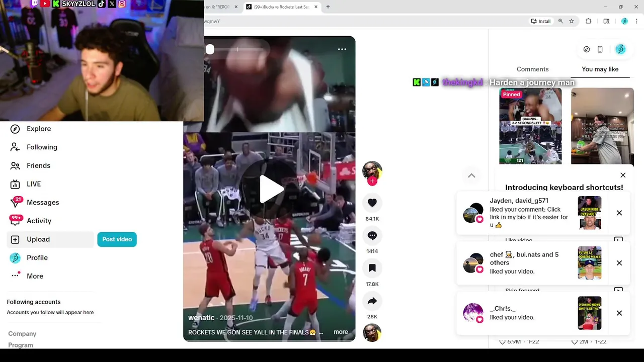This screenshot has height=362, width=644.
Task: Open the Chrome profile avatar in the toolbar
Action: click(624, 21)
